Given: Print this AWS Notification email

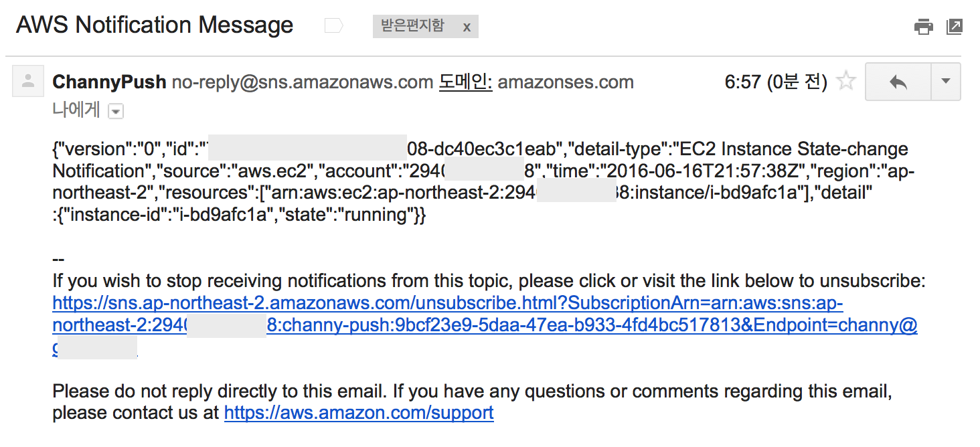Looking at the screenshot, I should point(923,27).
